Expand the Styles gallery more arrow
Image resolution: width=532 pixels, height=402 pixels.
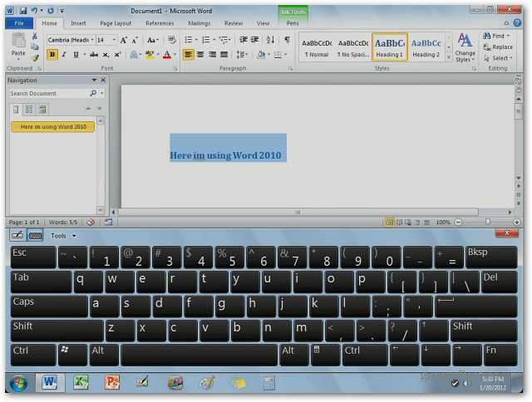click(449, 58)
